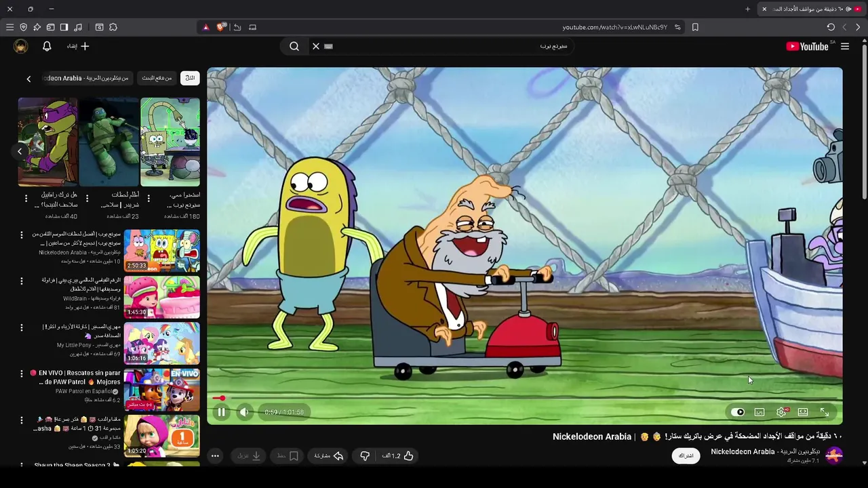Viewport: 868px width, 488px height.
Task: Open the player settings gear
Action: point(781,412)
